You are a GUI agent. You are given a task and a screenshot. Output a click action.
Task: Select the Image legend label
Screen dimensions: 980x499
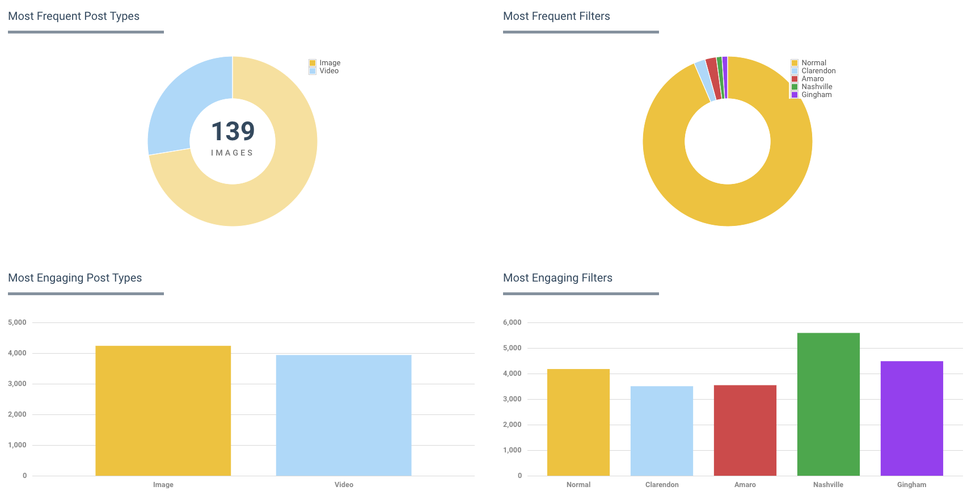click(330, 63)
